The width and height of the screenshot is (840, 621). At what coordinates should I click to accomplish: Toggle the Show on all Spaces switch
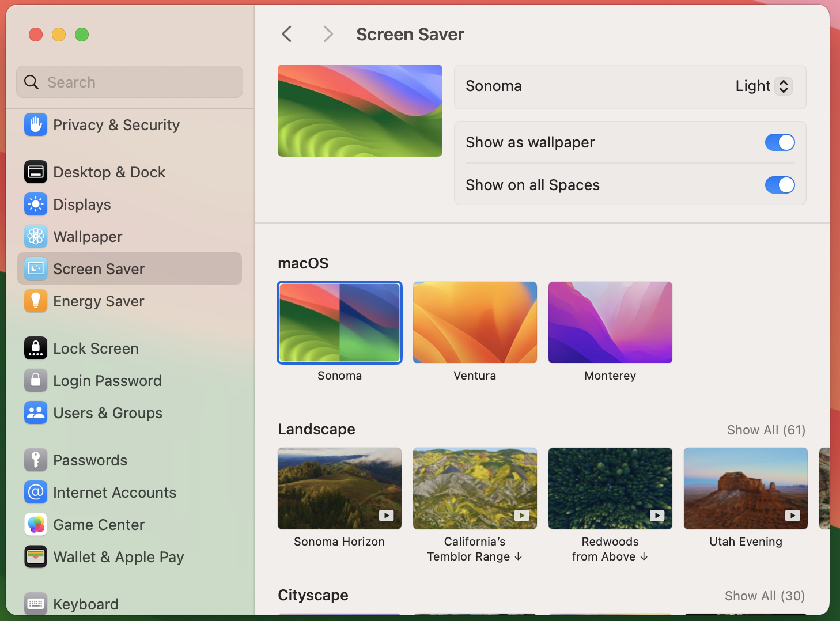point(780,185)
